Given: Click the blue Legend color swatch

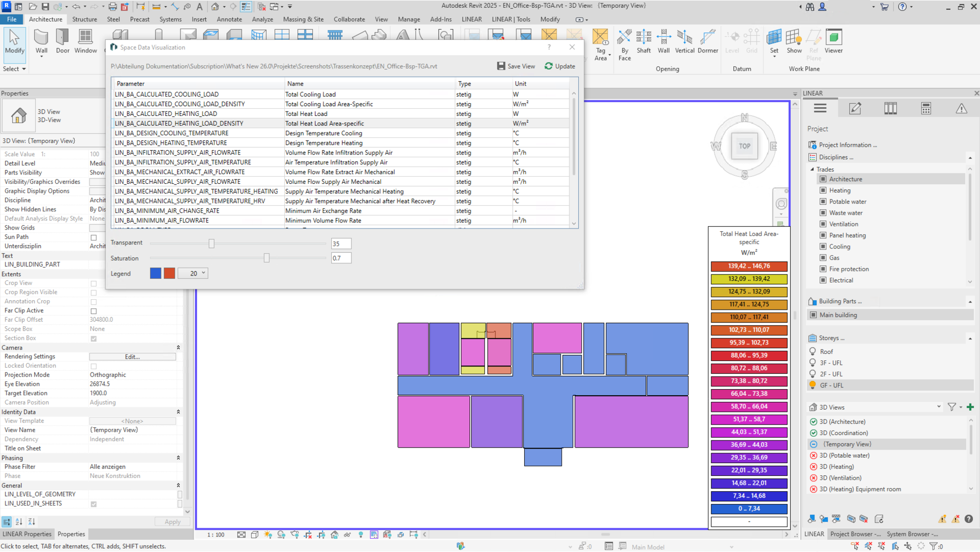Looking at the screenshot, I should (156, 273).
